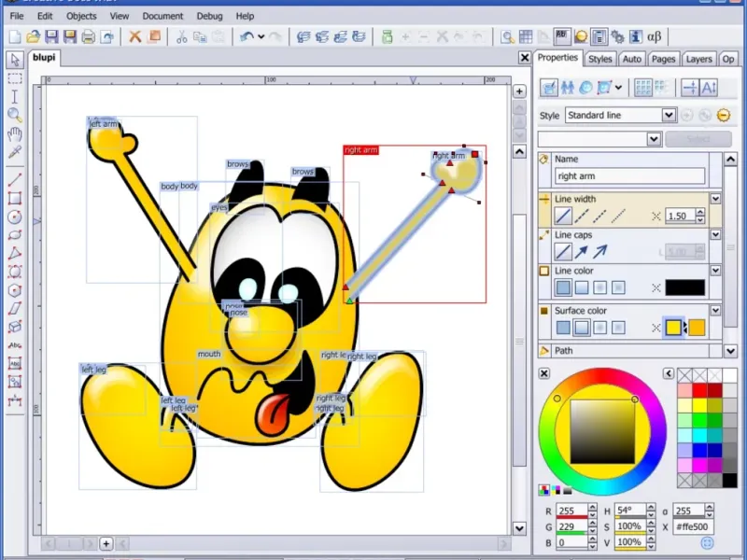747x560 pixels.
Task: Collapse the color palette with left chevron
Action: (669, 373)
